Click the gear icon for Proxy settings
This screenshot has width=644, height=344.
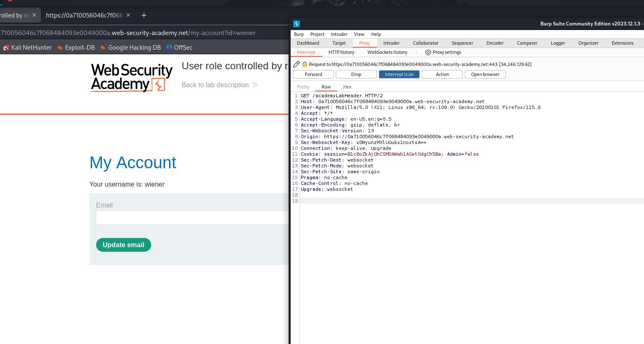(428, 52)
